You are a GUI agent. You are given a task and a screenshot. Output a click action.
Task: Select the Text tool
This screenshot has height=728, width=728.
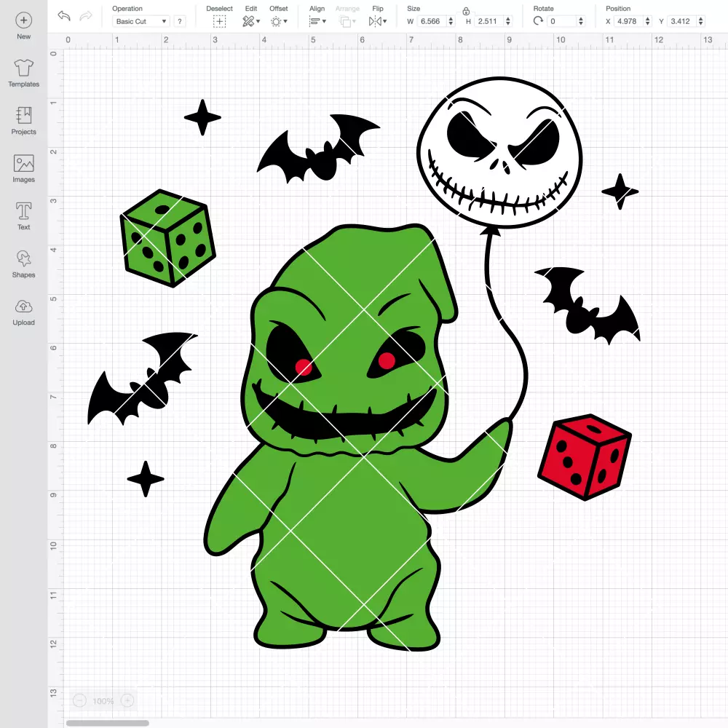24,211
